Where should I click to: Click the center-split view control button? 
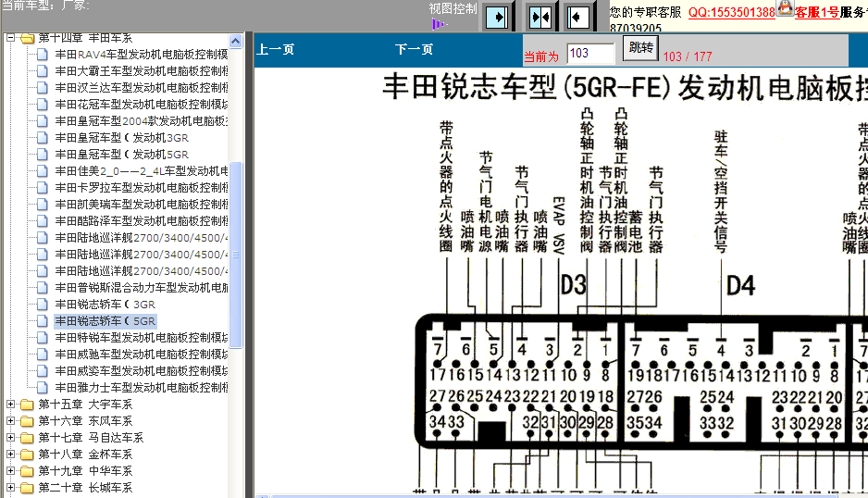539,17
